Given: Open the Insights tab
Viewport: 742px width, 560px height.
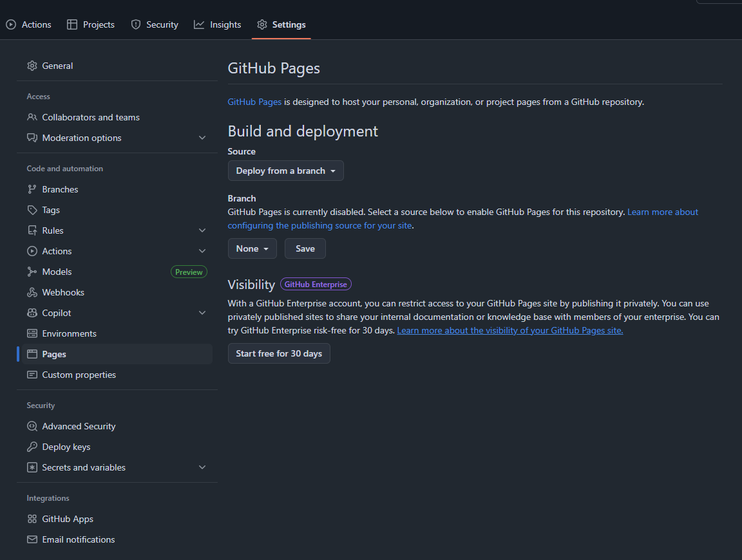Looking at the screenshot, I should click(218, 24).
